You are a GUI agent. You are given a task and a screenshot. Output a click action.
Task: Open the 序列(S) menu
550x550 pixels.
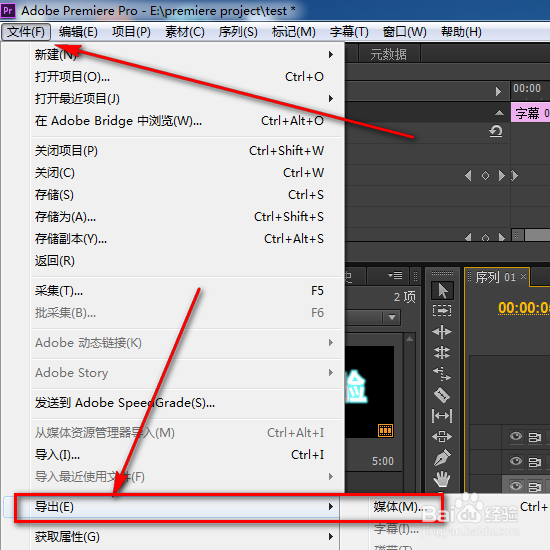238,32
